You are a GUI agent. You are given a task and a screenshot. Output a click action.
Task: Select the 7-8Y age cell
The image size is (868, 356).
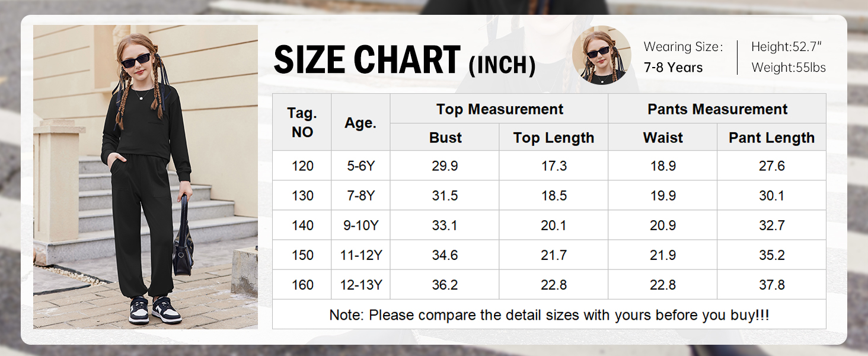click(x=360, y=196)
